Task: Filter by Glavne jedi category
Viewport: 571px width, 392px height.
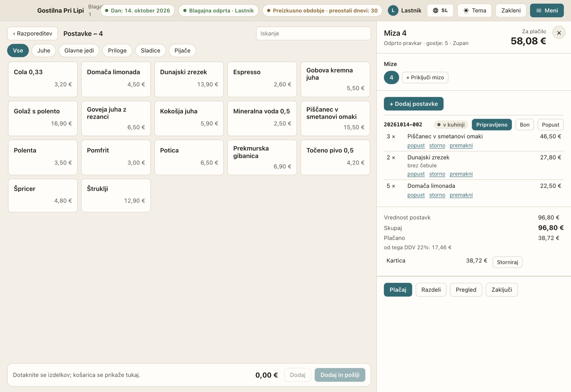Action: tap(79, 51)
